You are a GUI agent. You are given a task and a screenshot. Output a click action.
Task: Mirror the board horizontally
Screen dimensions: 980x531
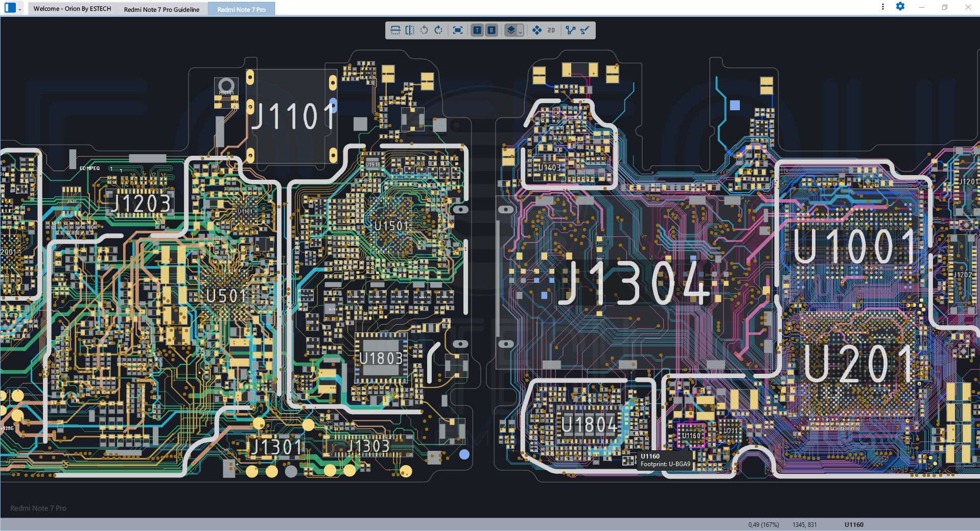410,30
